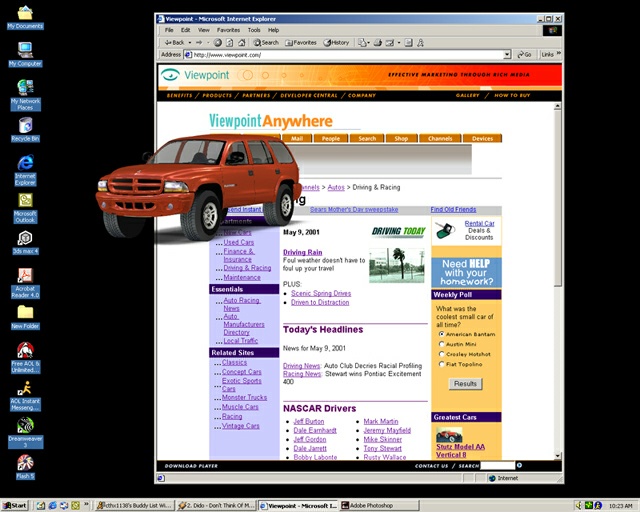Stop the page from loading

pos(218,42)
